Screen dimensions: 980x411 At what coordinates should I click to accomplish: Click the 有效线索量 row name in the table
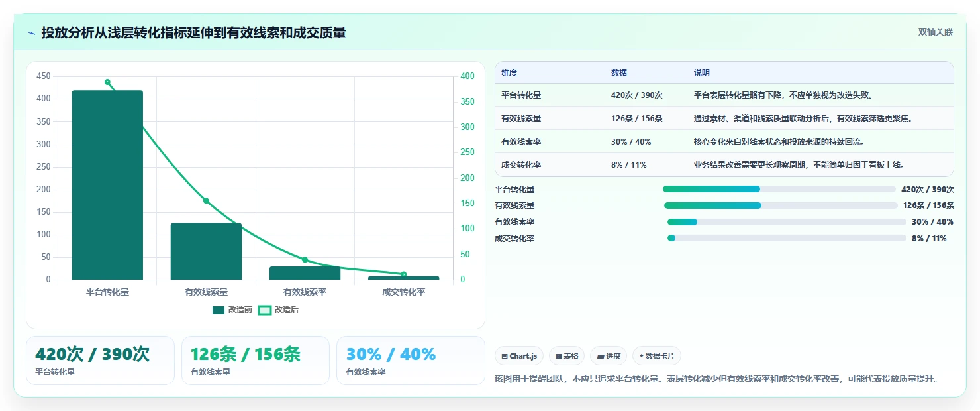[x=521, y=119]
